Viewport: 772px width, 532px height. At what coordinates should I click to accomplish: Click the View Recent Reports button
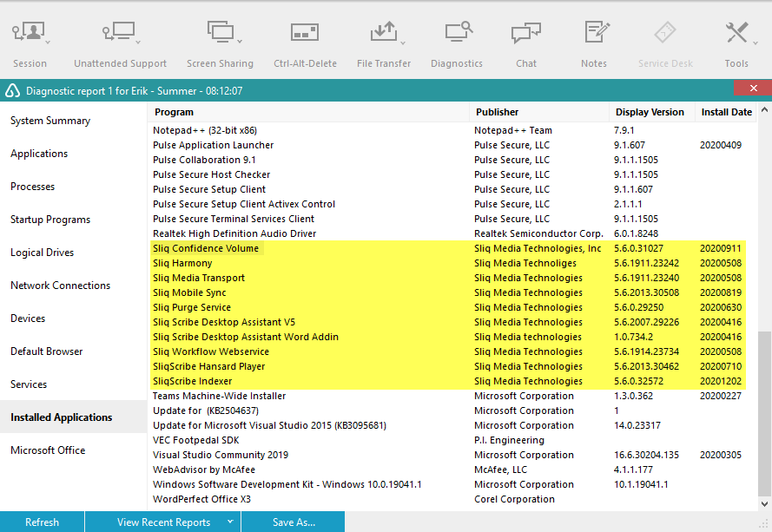pos(163,522)
